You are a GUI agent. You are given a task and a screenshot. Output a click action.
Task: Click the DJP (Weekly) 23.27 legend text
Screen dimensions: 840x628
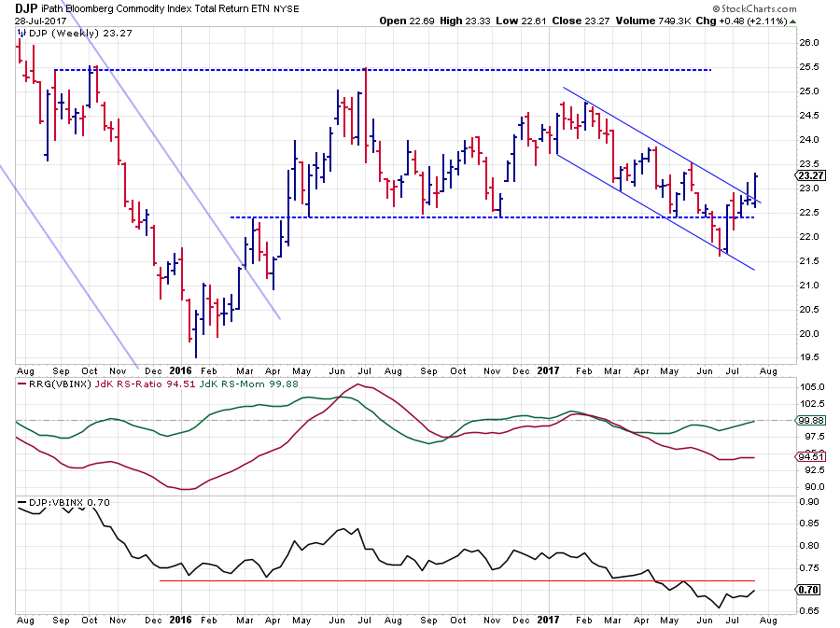(80, 34)
